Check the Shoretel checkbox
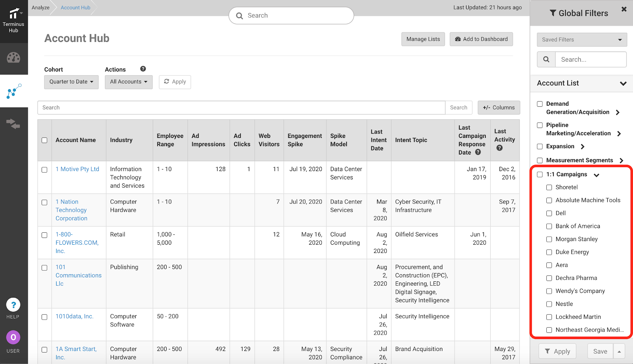 click(549, 187)
